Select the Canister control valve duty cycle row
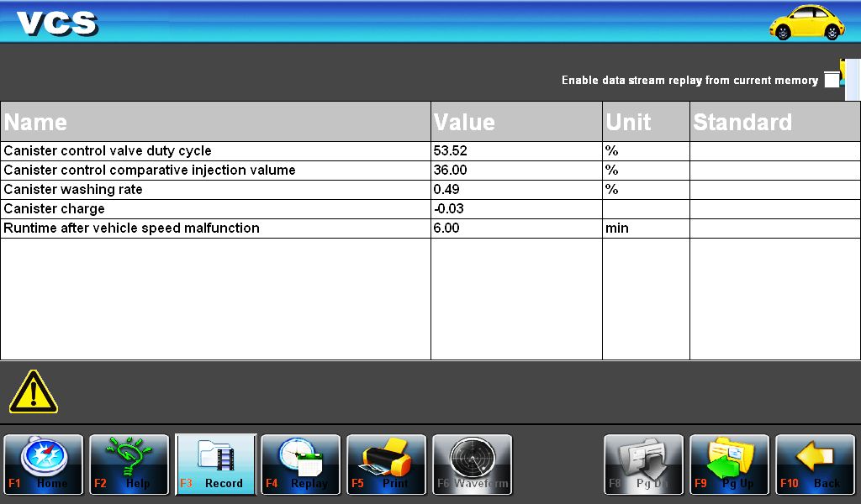861x504 pixels. [x=430, y=151]
